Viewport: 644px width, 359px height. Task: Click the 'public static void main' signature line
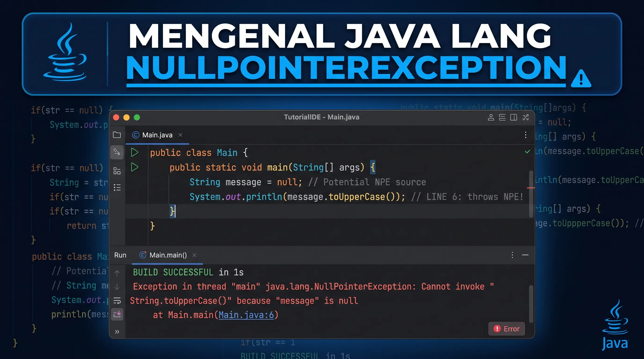pos(272,167)
